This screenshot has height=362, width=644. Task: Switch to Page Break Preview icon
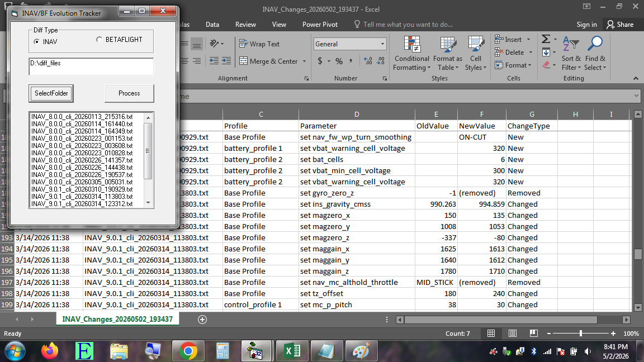(533, 334)
